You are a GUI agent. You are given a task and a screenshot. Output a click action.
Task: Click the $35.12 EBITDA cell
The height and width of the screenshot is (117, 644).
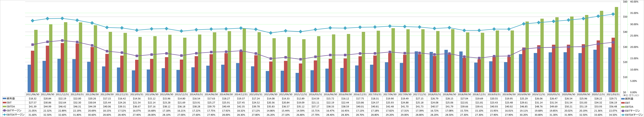pos(301,107)
